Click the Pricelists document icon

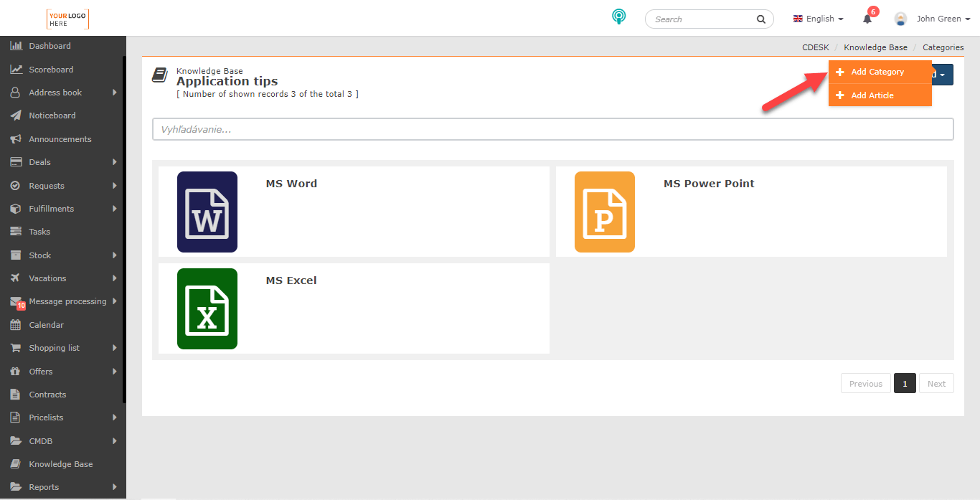coord(15,418)
